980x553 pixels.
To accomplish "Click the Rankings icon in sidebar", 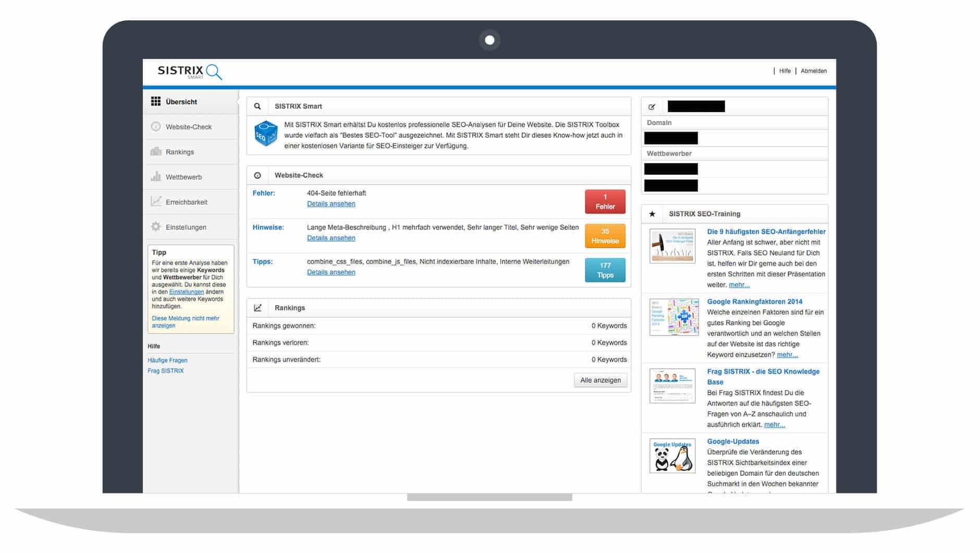I will (156, 151).
